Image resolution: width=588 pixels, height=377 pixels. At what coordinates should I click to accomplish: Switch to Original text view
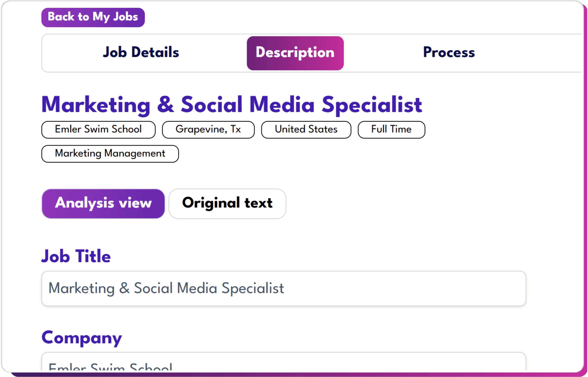point(227,203)
